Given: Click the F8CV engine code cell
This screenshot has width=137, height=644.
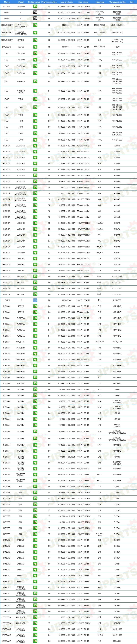Looking at the screenshot, I should pos(117,47).
